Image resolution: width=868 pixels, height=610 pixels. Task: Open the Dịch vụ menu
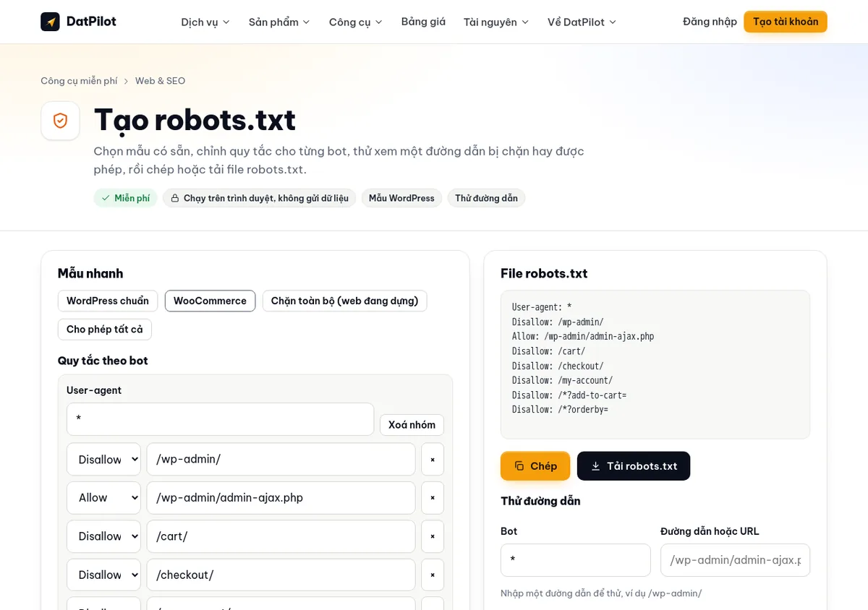[205, 22]
